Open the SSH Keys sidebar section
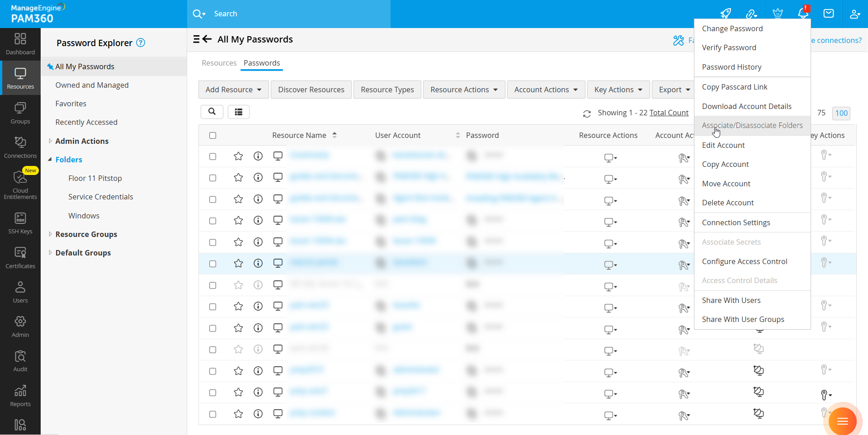This screenshot has width=868, height=435. (x=20, y=223)
